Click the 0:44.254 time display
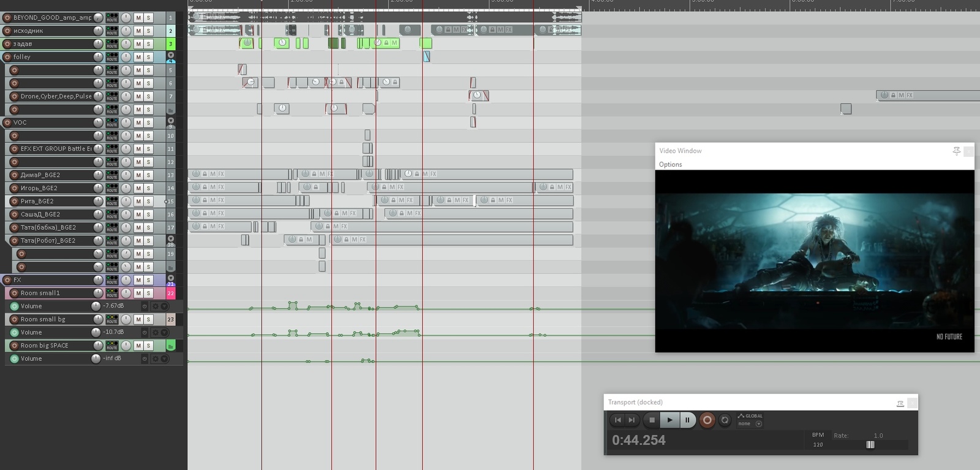 [x=638, y=440]
